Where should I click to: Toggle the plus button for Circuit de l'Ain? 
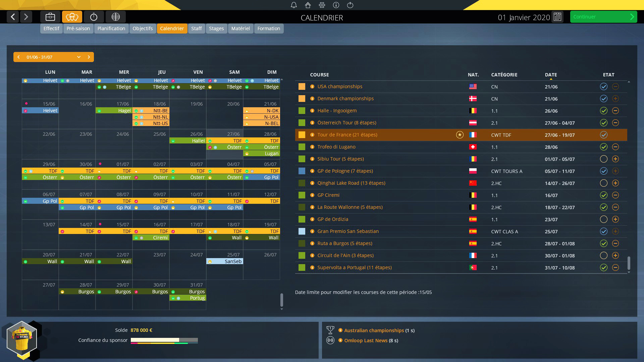click(616, 255)
